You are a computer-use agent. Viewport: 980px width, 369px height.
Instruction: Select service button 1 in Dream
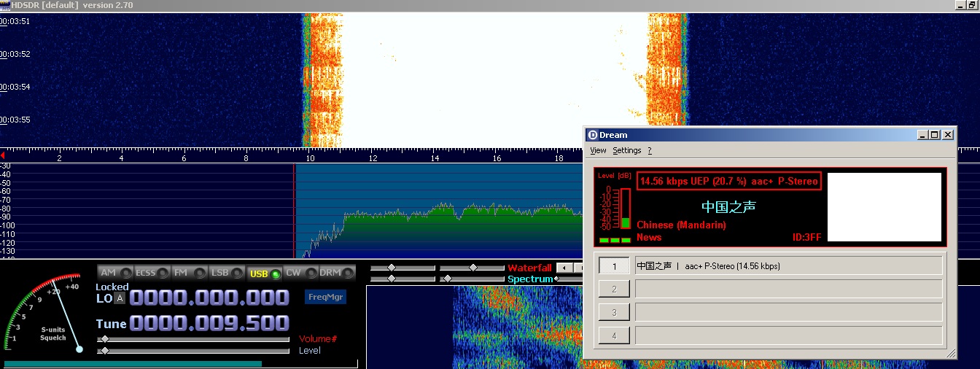pos(614,266)
